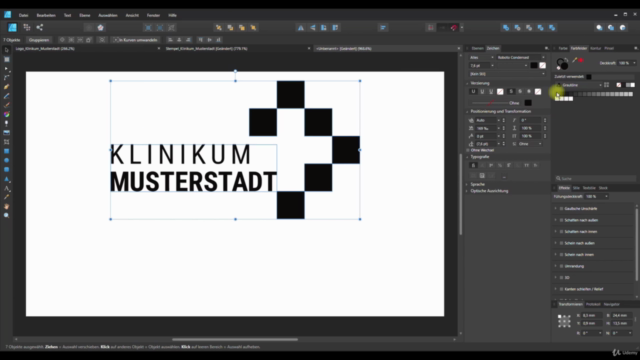640x360 pixels.
Task: Switch to the Export persona icon
Action: 40,27
